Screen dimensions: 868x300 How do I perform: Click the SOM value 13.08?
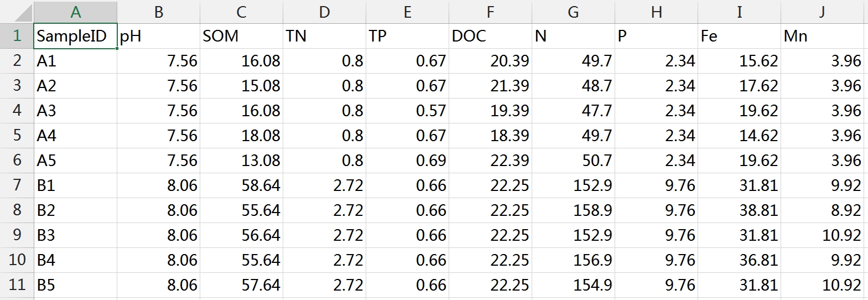point(241,161)
